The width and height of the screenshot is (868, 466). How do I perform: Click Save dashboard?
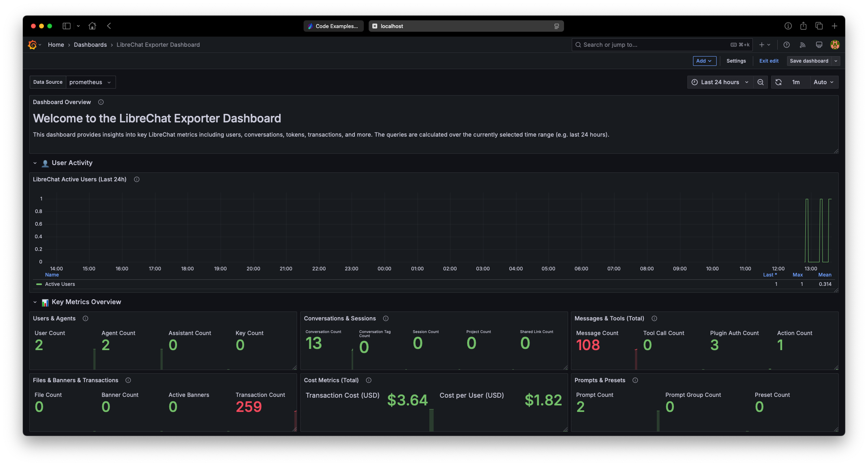click(809, 61)
